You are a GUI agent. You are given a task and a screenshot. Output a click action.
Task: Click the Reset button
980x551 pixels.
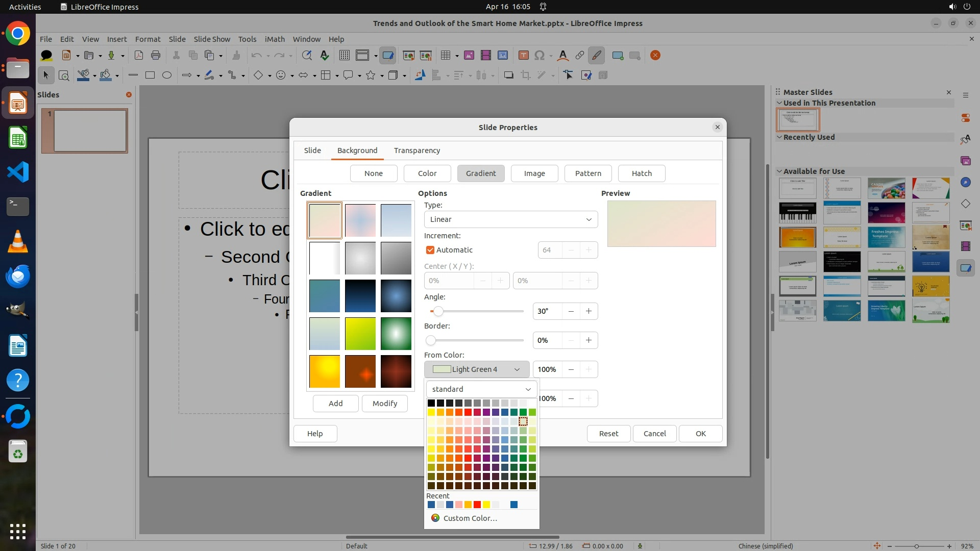(x=608, y=434)
